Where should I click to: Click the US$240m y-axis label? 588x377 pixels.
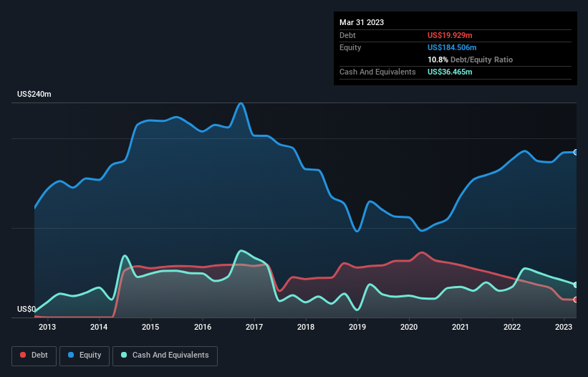click(x=34, y=94)
